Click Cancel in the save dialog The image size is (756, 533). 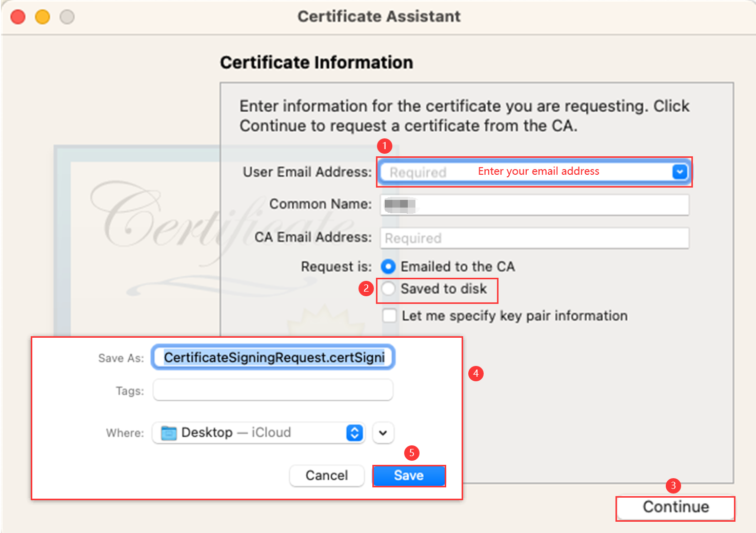(x=327, y=476)
